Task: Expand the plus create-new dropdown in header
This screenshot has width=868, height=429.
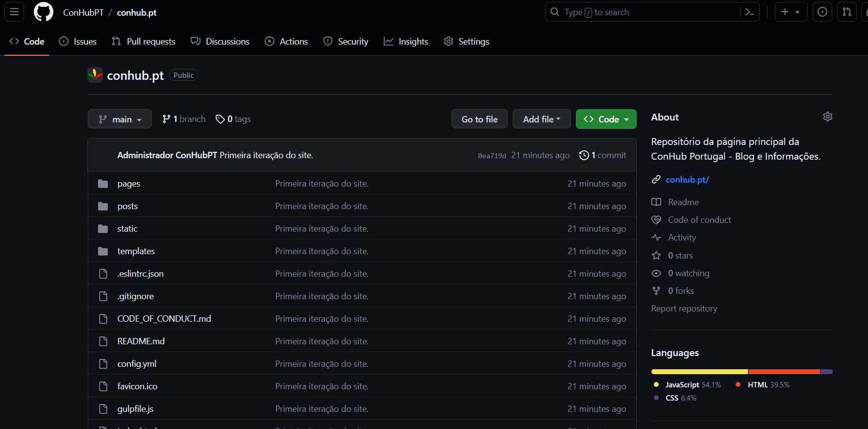Action: click(x=791, y=12)
